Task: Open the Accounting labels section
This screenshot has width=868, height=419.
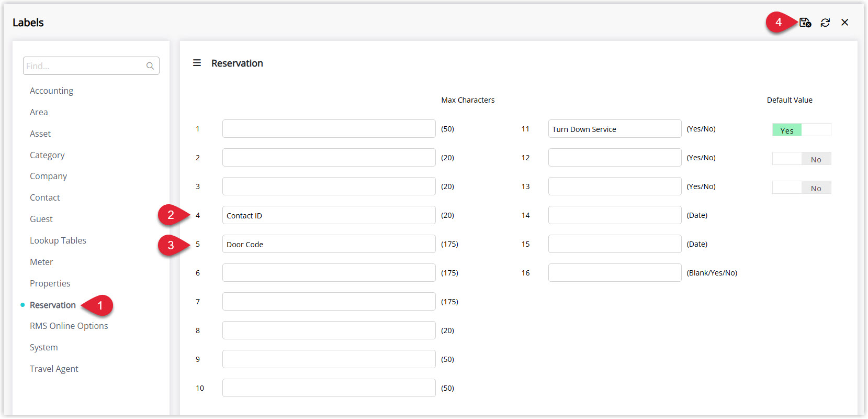Action: (x=51, y=91)
